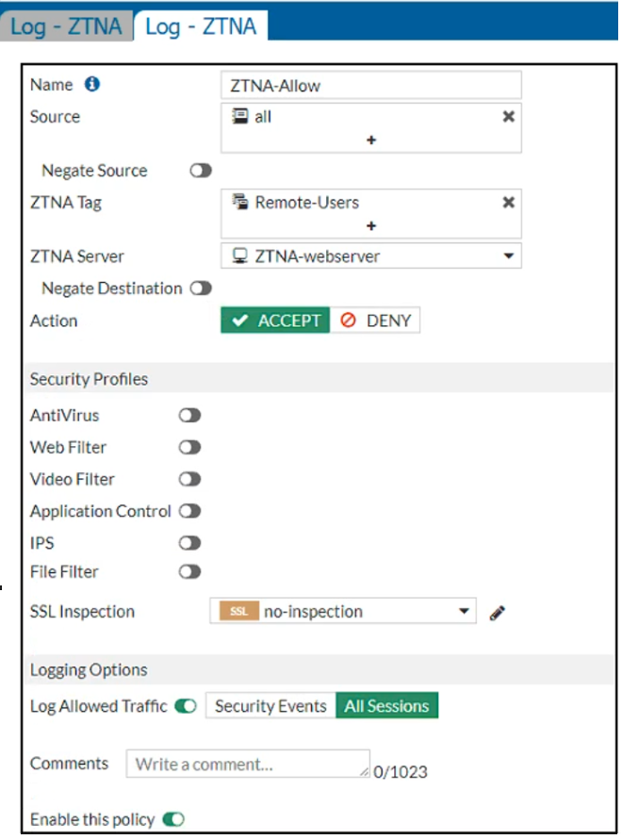The height and width of the screenshot is (840, 622).
Task: Disable the Enable this policy toggle
Action: click(x=174, y=819)
